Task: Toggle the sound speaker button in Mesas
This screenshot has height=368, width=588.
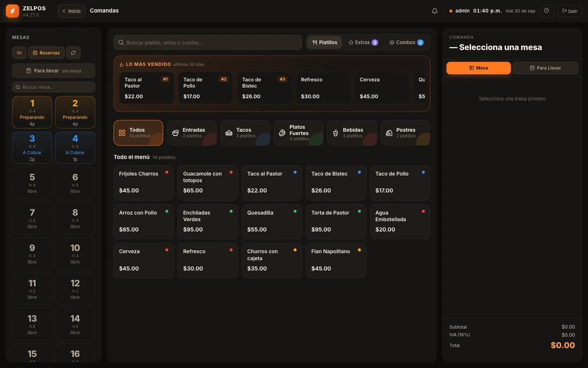Action: 19,53
